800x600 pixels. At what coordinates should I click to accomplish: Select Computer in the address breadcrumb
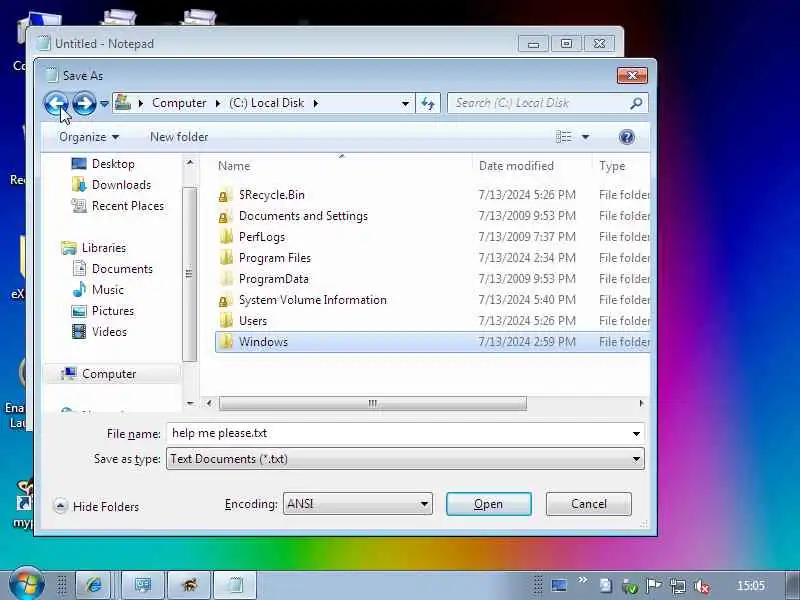coord(179,103)
